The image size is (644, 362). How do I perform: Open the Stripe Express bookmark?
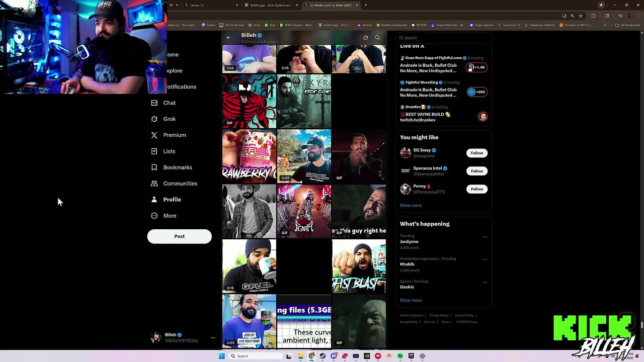coord(481,25)
